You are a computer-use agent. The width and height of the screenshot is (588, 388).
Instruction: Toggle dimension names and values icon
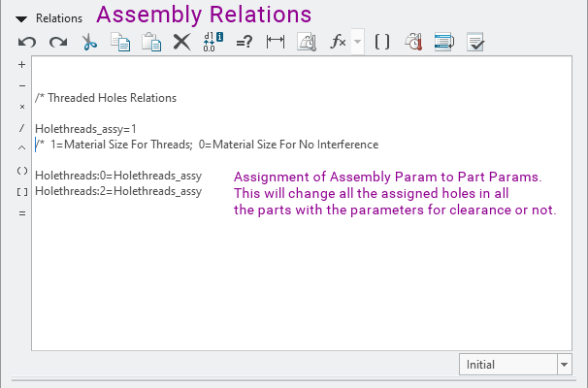(213, 42)
